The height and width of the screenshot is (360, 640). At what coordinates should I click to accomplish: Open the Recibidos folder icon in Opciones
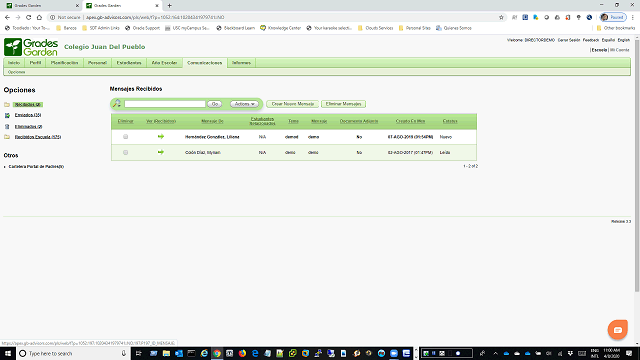tap(7, 104)
